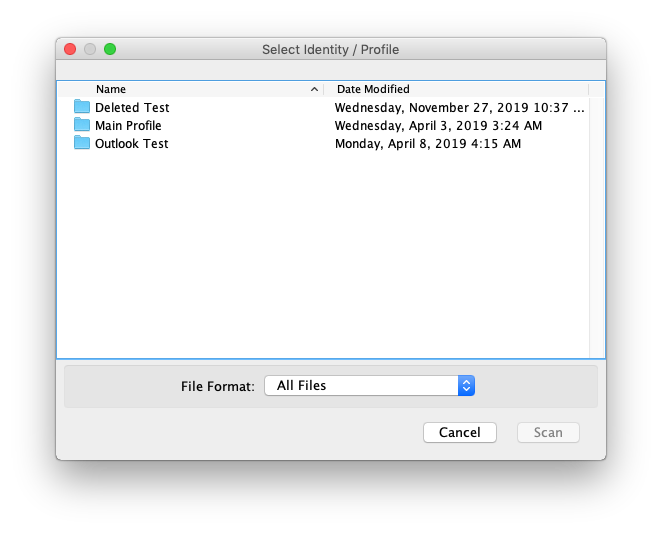Close the Select Identity / Profile window
Viewport: 662px width, 534px height.
coord(70,49)
